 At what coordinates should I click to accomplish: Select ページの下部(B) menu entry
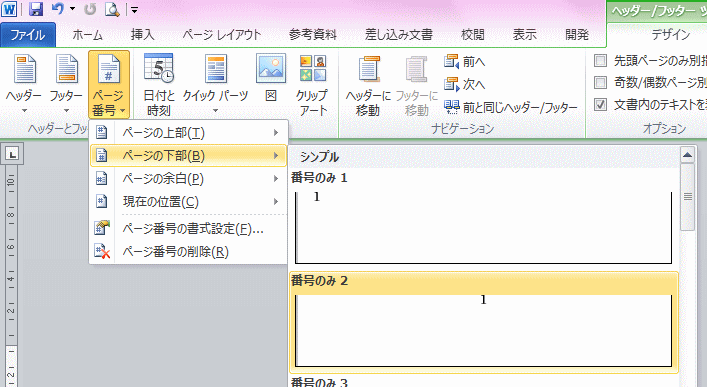tap(188, 156)
